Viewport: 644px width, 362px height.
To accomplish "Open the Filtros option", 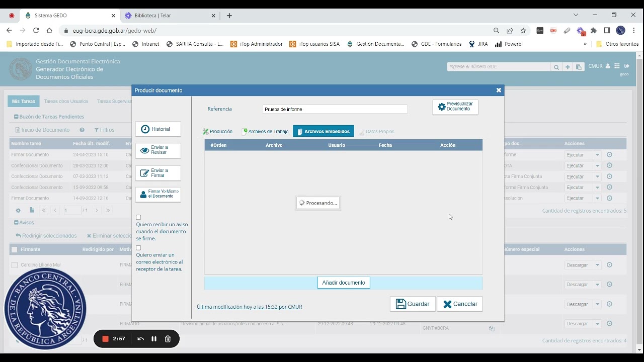I will [x=104, y=130].
